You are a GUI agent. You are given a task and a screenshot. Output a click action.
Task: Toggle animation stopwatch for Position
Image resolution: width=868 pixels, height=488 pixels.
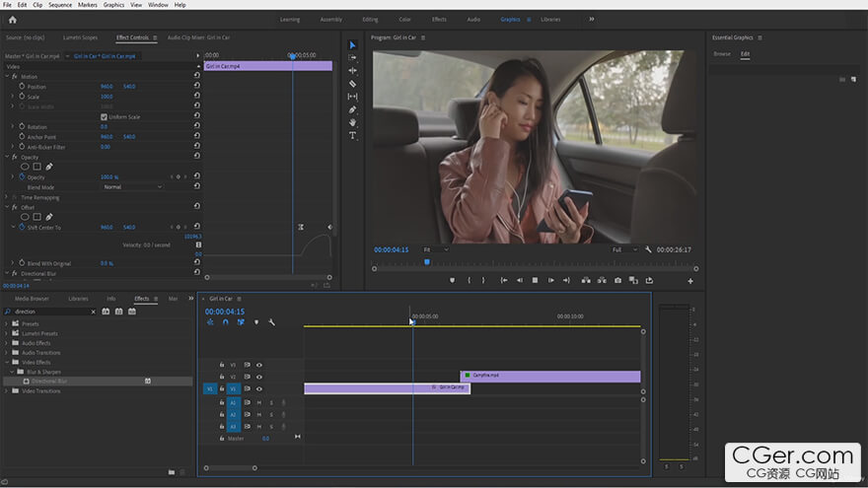click(x=22, y=87)
